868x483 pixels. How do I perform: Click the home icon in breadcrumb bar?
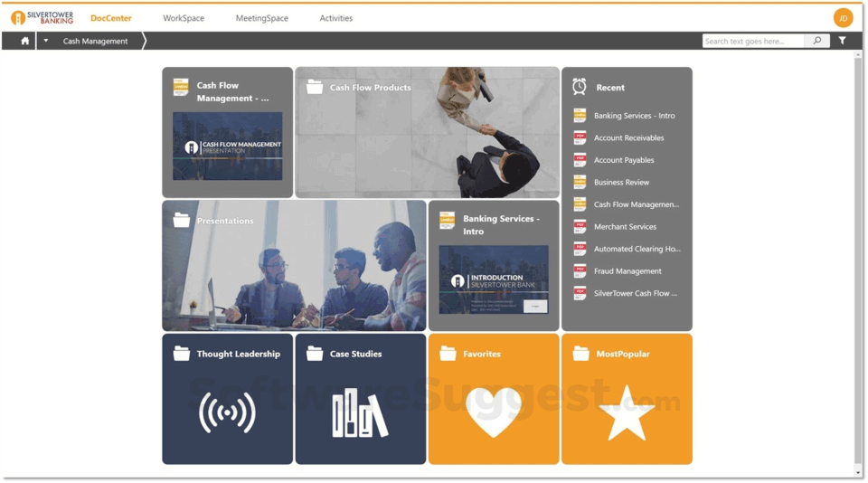click(25, 41)
